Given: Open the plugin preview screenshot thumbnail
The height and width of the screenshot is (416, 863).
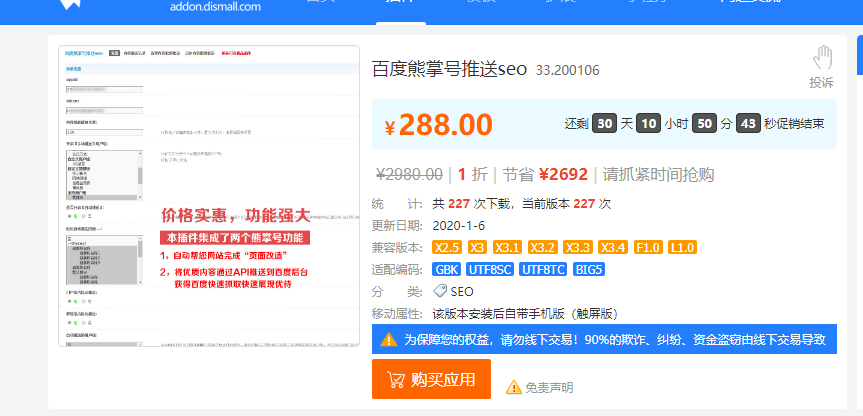Looking at the screenshot, I should coord(209,196).
